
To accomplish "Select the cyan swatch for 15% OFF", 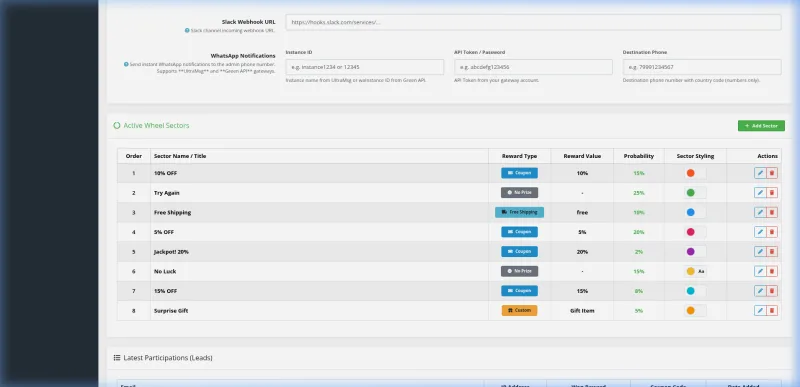I will 690,291.
